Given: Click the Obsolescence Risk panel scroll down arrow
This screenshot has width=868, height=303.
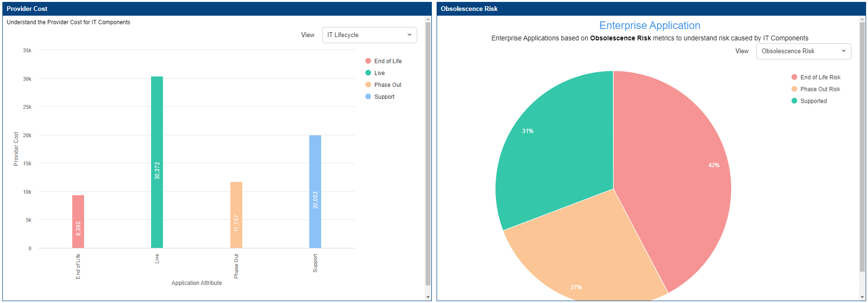Looking at the screenshot, I should [x=862, y=297].
